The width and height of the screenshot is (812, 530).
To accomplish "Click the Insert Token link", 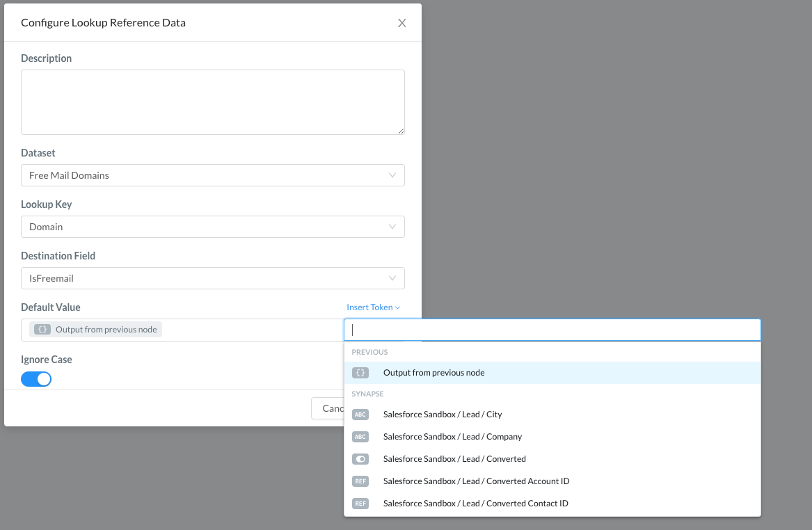I will coord(374,307).
